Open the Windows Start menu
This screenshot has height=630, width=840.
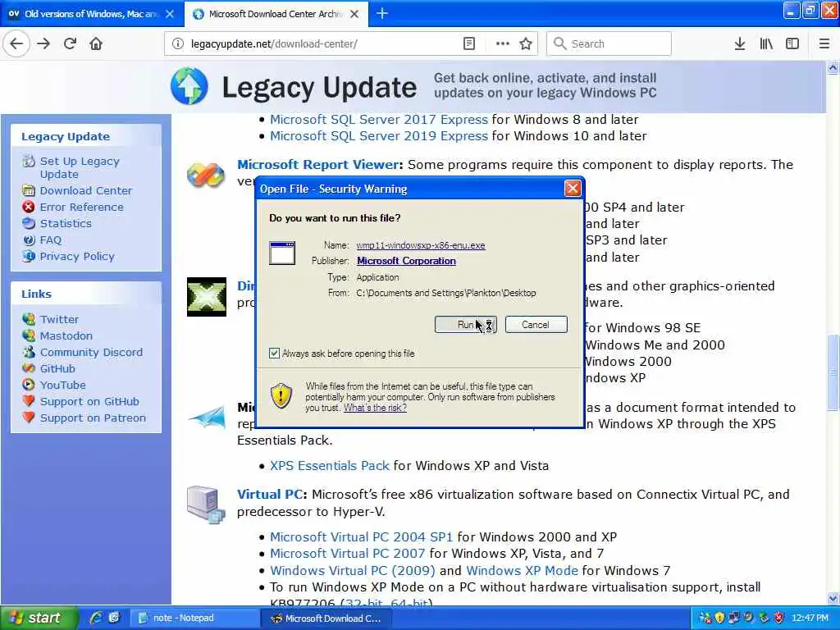[x=39, y=618]
